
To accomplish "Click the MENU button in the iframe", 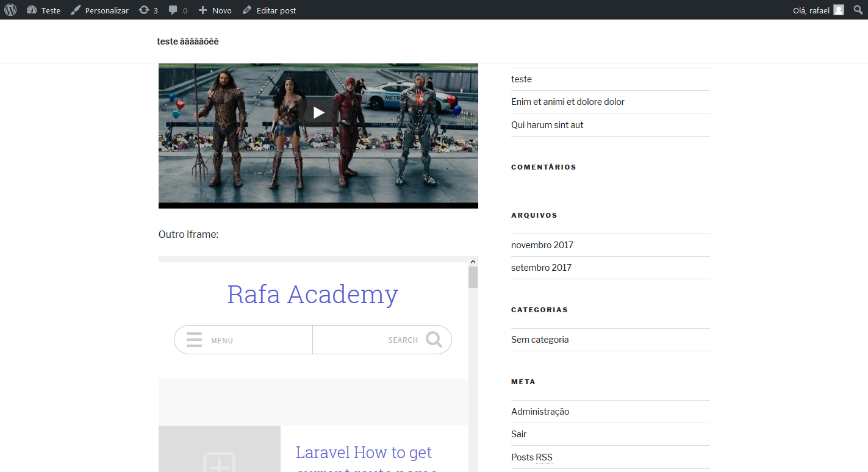I will pos(243,340).
